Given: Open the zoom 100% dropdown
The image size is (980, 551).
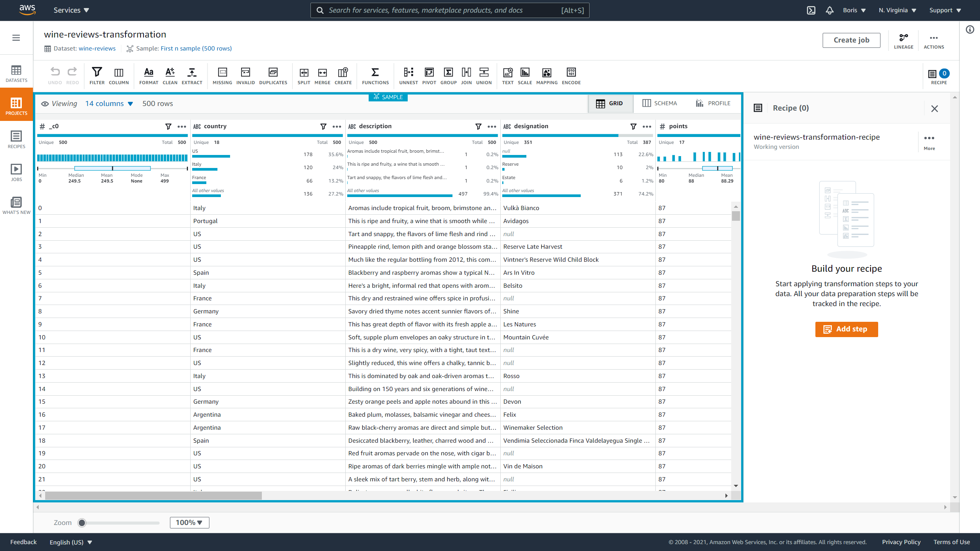Looking at the screenshot, I should [x=189, y=523].
